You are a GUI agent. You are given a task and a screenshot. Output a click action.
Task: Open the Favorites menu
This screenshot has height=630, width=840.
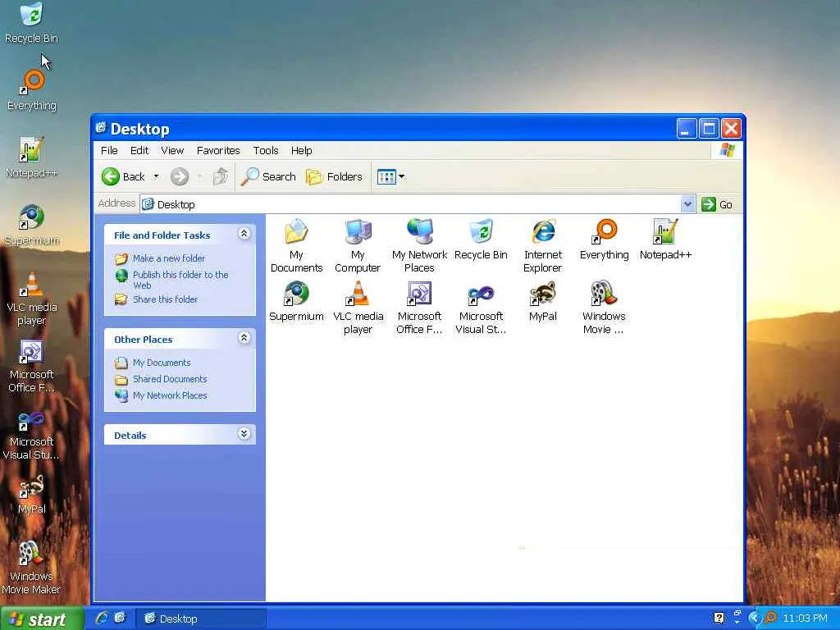click(218, 151)
